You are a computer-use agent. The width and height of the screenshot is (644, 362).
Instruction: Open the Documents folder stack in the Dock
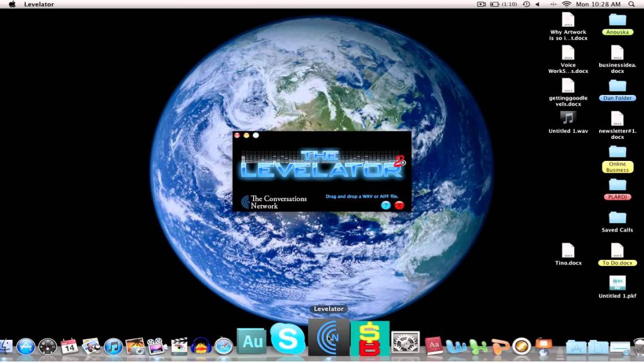[598, 347]
